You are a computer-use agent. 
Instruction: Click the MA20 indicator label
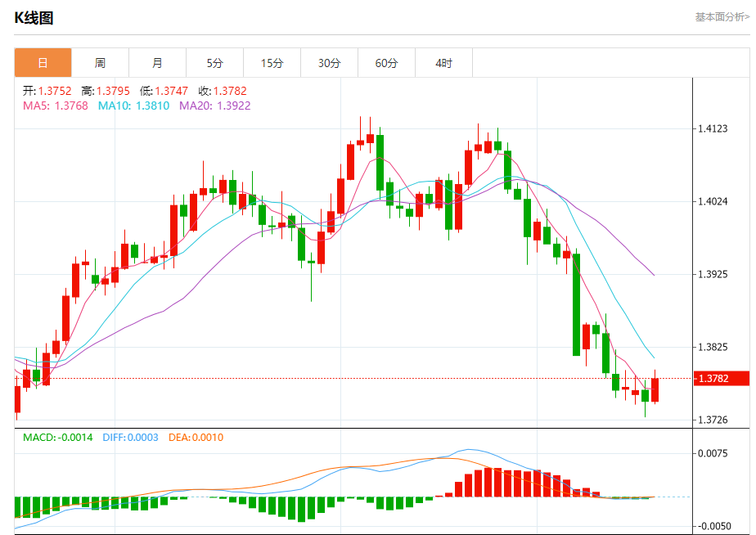pyautogui.click(x=214, y=106)
